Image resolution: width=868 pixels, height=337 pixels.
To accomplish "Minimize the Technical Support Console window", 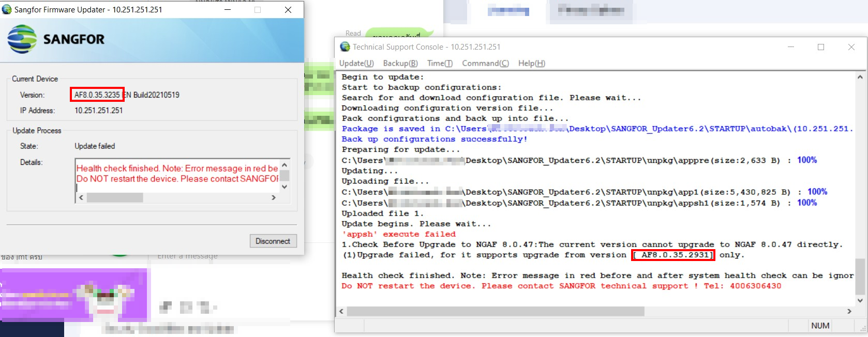I will [790, 47].
